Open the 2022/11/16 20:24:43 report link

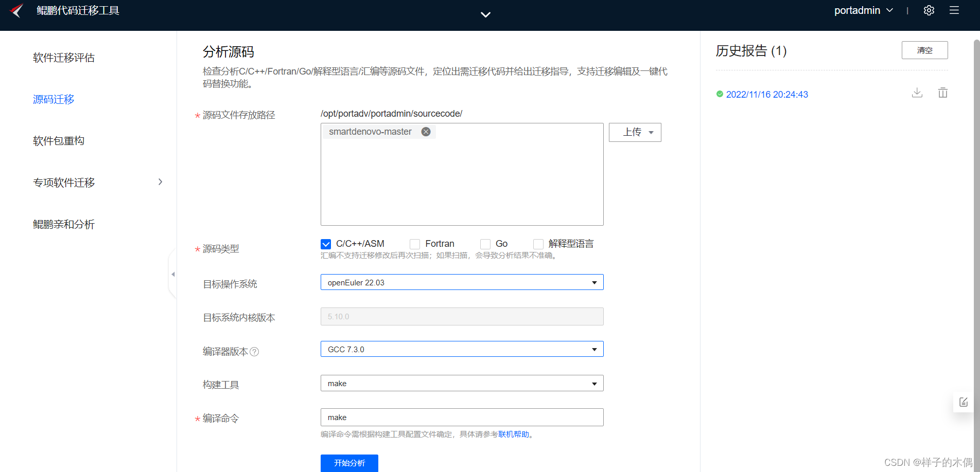pyautogui.click(x=767, y=95)
